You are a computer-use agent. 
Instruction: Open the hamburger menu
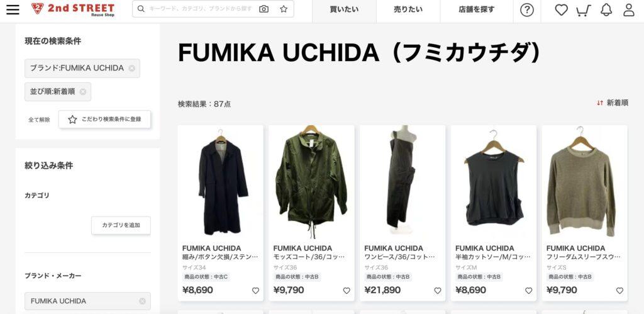[x=13, y=9]
